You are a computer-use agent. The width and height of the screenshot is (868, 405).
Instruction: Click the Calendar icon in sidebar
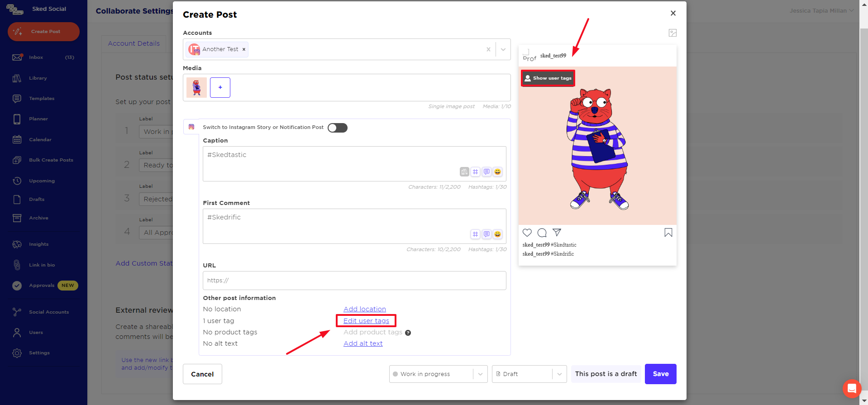tap(17, 139)
